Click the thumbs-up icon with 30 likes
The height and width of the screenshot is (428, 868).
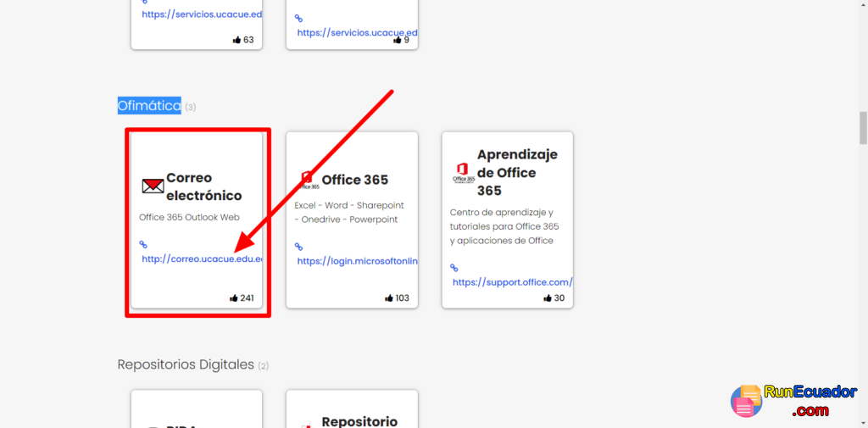[x=548, y=297]
